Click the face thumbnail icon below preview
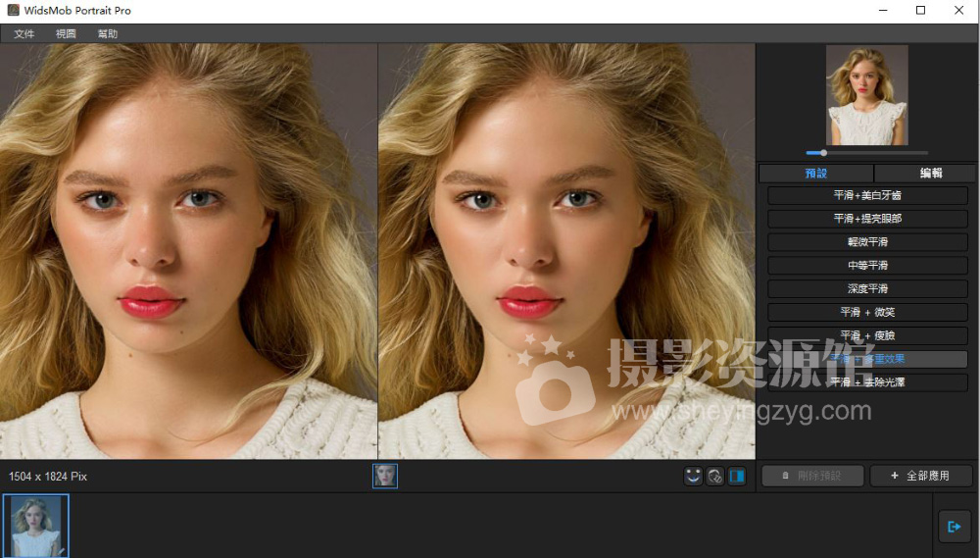The height and width of the screenshot is (558, 980). click(385, 476)
